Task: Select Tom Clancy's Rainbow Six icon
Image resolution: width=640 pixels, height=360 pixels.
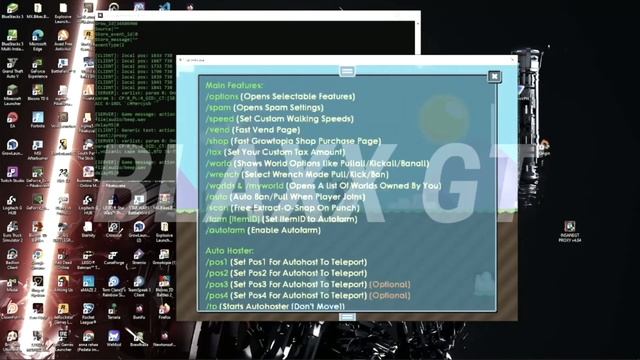Action: (113, 286)
